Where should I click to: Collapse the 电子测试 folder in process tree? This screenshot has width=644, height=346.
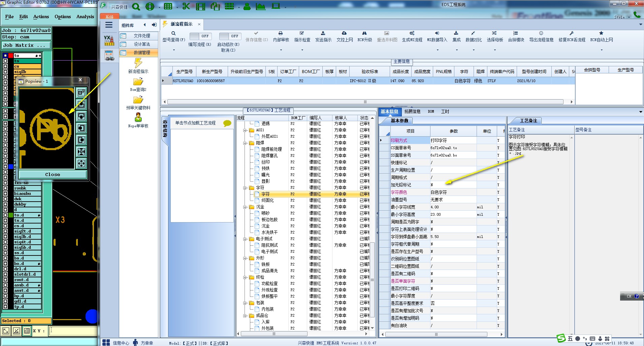(x=245, y=239)
